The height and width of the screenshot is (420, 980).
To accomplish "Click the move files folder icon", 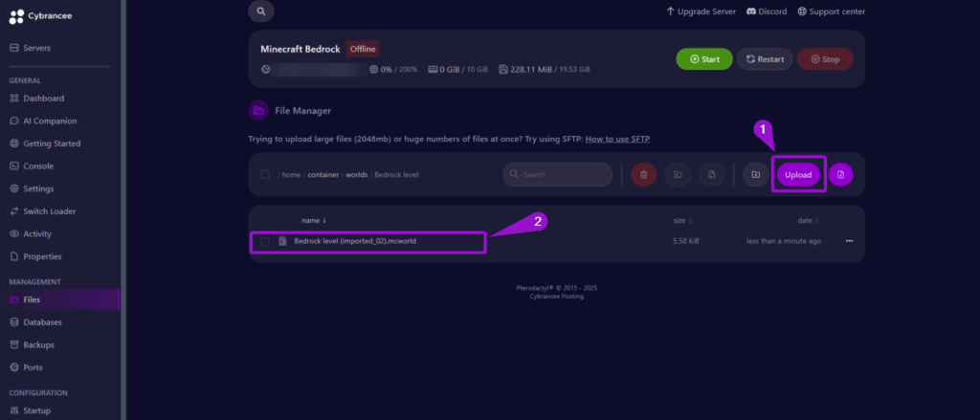I will (x=678, y=174).
